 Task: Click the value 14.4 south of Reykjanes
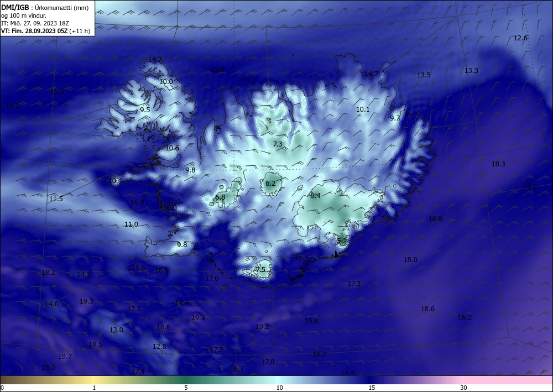(x=181, y=302)
